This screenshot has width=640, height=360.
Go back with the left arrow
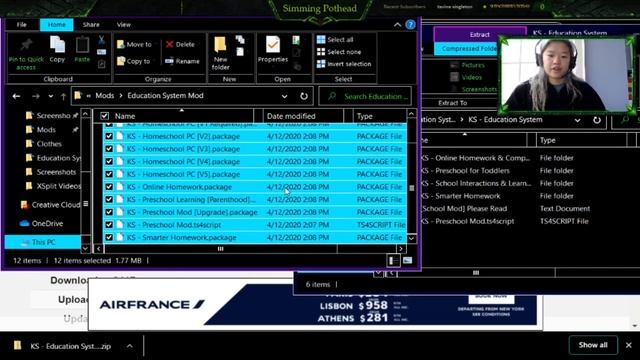16,96
